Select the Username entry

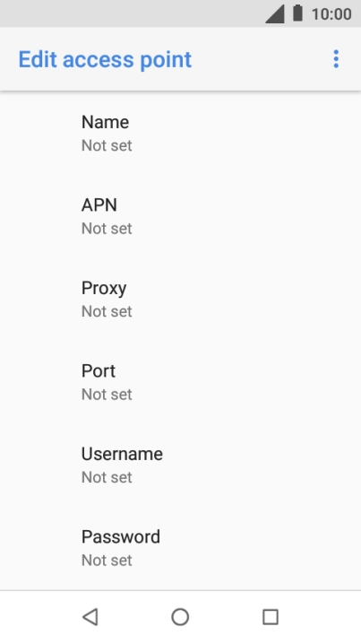coord(181,466)
